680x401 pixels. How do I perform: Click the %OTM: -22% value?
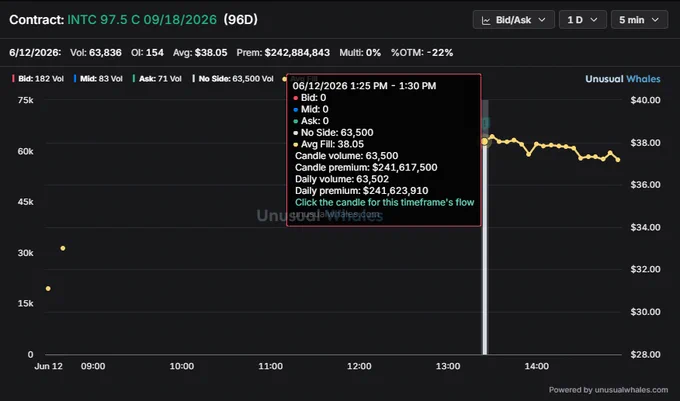point(422,52)
